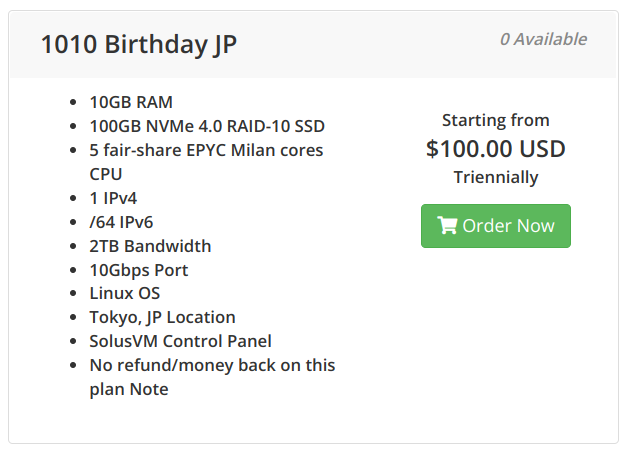This screenshot has height=450, width=628.
Task: Select the $100.00 USD price
Action: (496, 149)
